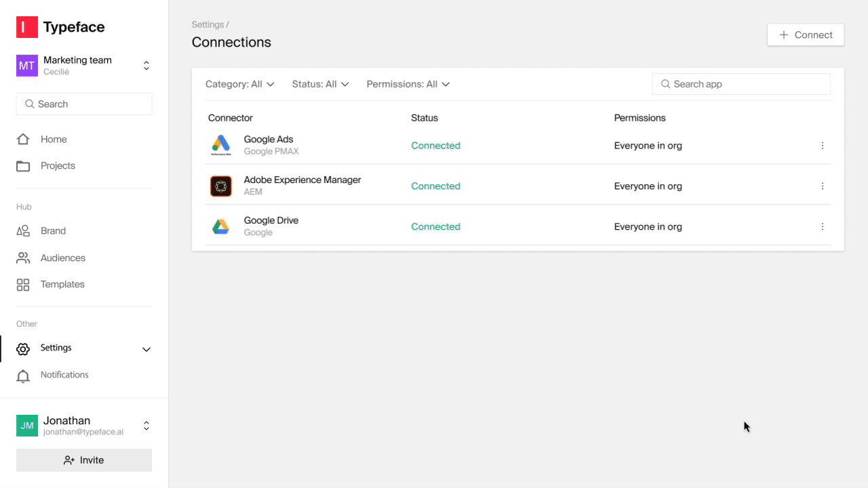868x488 pixels.
Task: Click the Projects folder icon
Action: tap(23, 166)
